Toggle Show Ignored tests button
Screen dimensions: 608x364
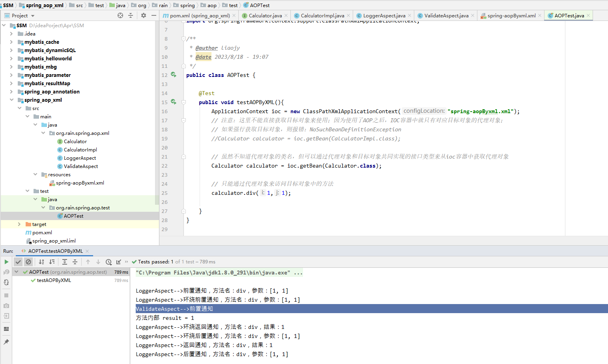[28, 262]
